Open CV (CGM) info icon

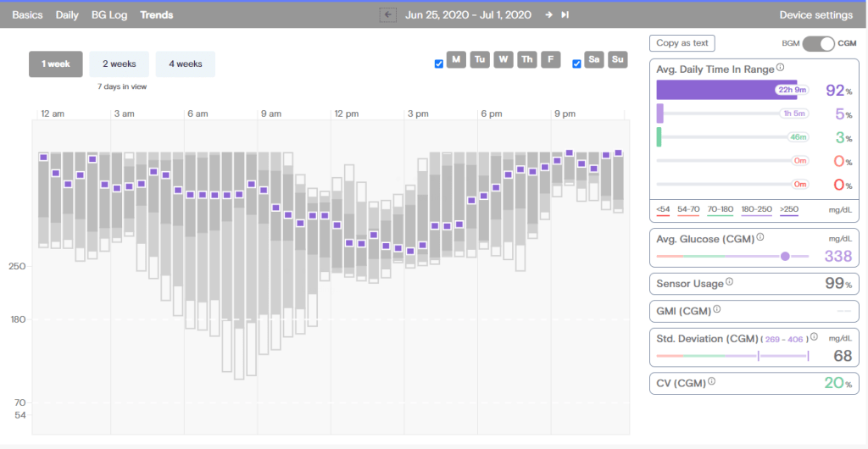[x=711, y=382]
